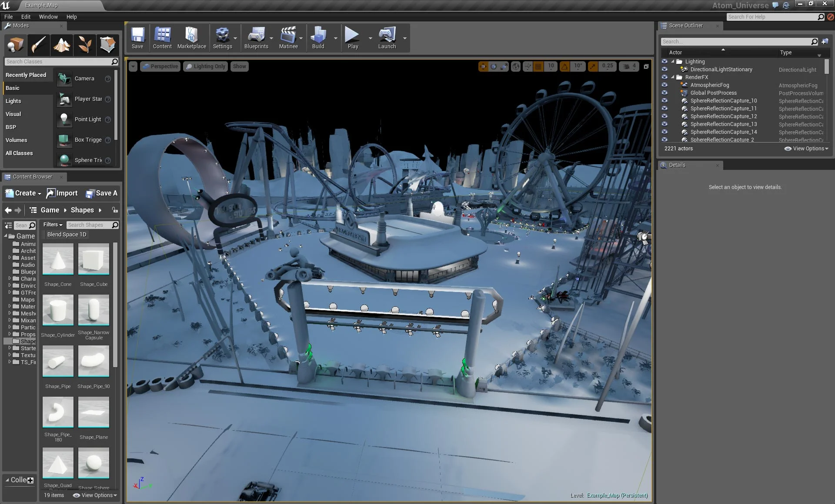Collapse the RenderFX folder in outliner
The width and height of the screenshot is (835, 504).
pyautogui.click(x=673, y=77)
